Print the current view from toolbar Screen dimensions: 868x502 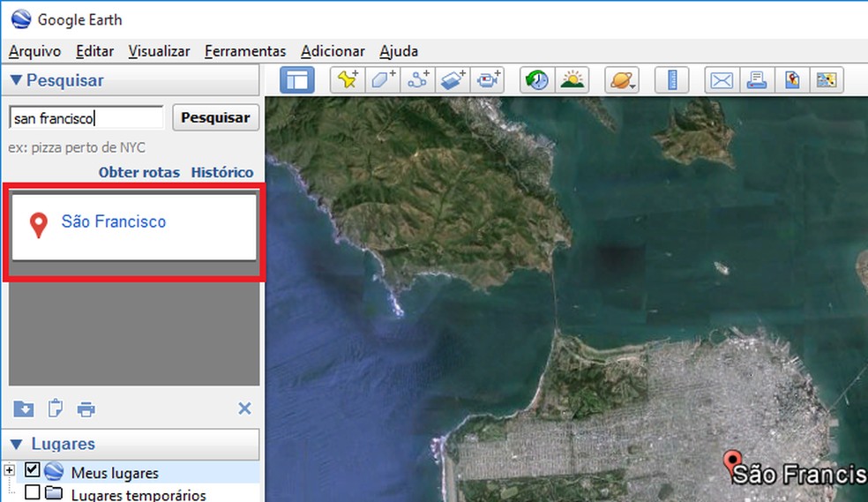click(757, 80)
